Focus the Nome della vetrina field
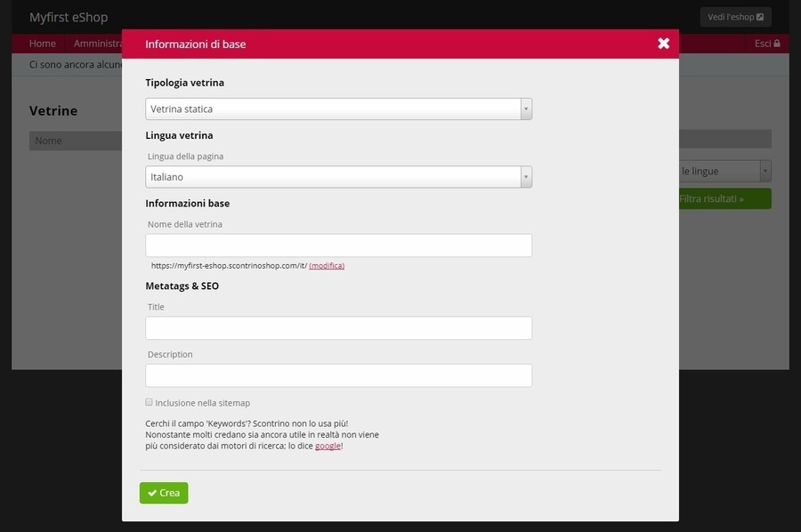The height and width of the screenshot is (532, 801). click(338, 246)
